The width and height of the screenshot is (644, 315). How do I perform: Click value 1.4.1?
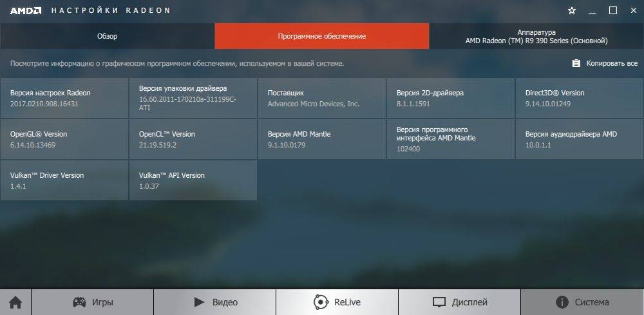(18, 186)
